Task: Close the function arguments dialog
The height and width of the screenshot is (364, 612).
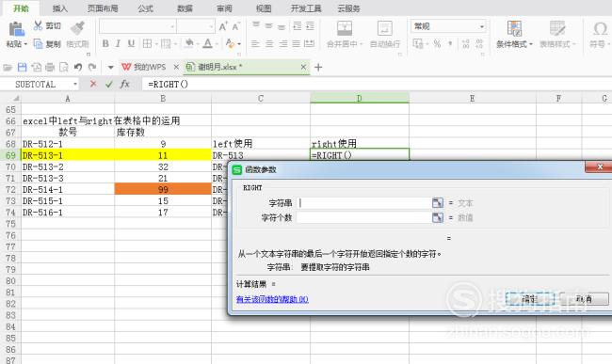Action: coord(600,166)
